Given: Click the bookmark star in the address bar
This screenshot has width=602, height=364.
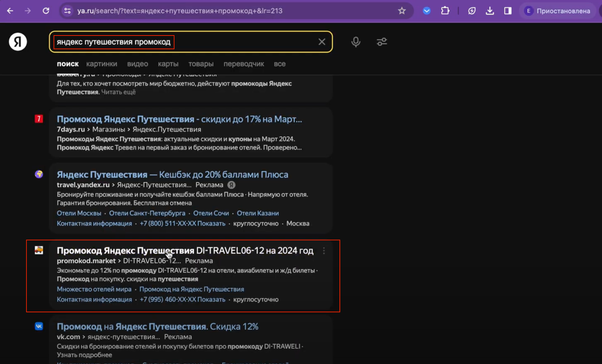Looking at the screenshot, I should (401, 11).
